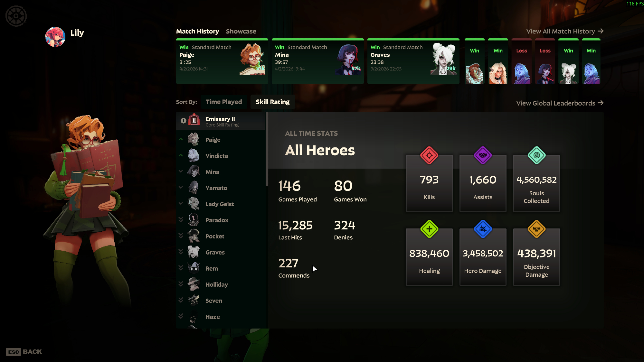The image size is (644, 362).
Task: Click the purple Assists handshake icon
Action: (x=483, y=155)
